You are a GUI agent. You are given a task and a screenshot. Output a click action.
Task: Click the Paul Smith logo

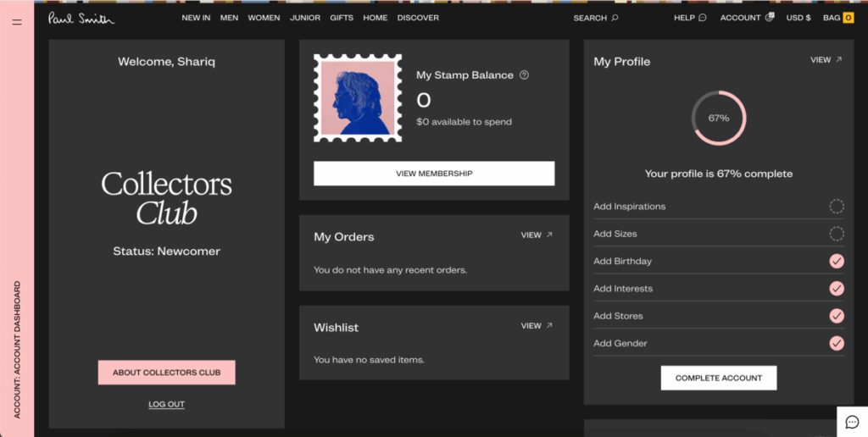pyautogui.click(x=81, y=18)
